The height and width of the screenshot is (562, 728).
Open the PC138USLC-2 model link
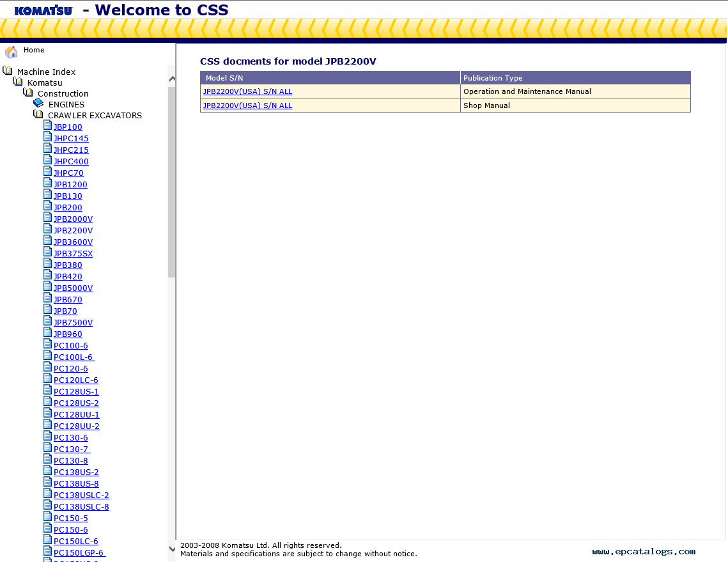pyautogui.click(x=81, y=496)
